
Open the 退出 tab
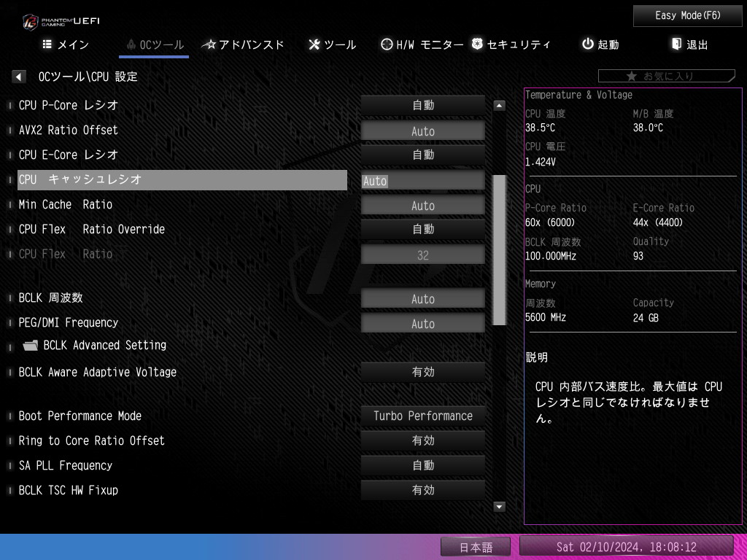tap(689, 44)
